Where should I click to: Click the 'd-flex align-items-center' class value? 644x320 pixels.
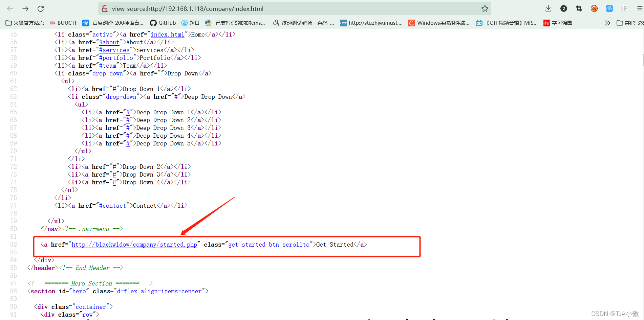click(159, 291)
